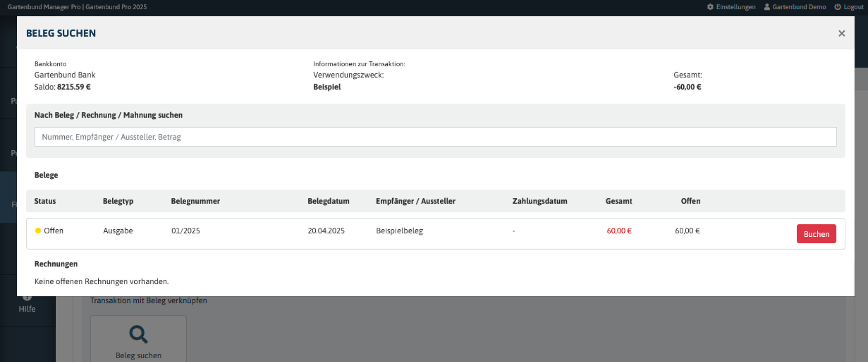Close the Beleg suchen dialog
Image resolution: width=868 pixels, height=362 pixels.
click(841, 34)
